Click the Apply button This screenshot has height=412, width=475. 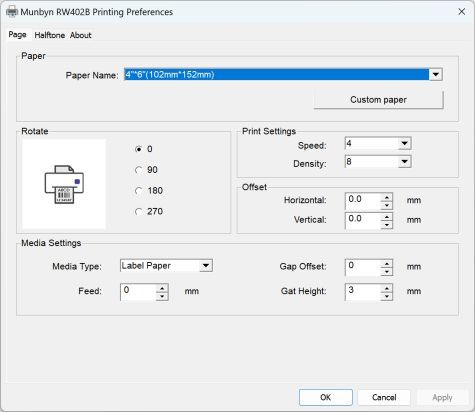(442, 397)
